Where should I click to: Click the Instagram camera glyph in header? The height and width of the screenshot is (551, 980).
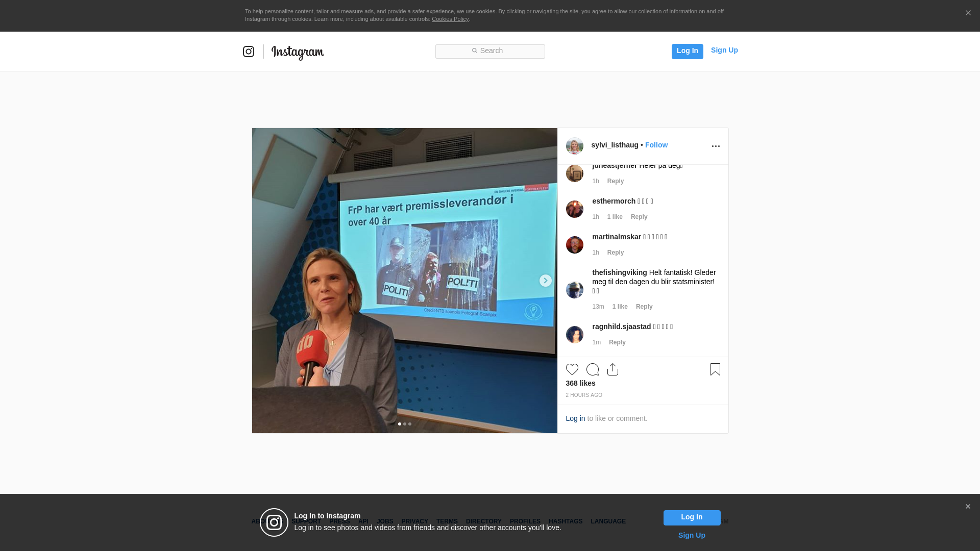[x=249, y=52]
